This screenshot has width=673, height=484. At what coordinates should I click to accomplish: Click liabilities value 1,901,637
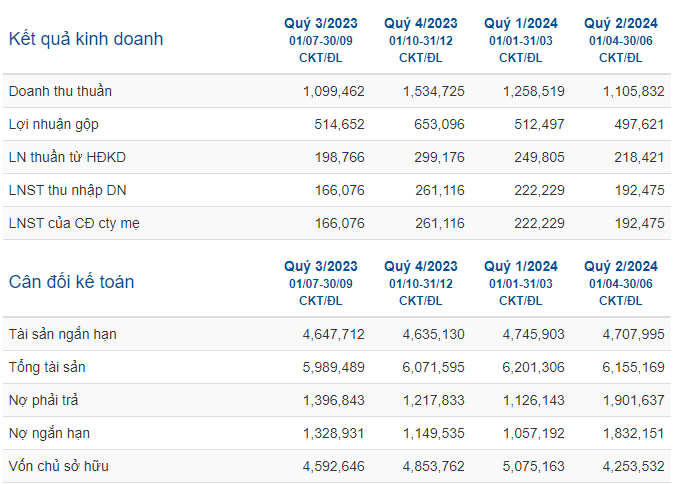tap(634, 400)
